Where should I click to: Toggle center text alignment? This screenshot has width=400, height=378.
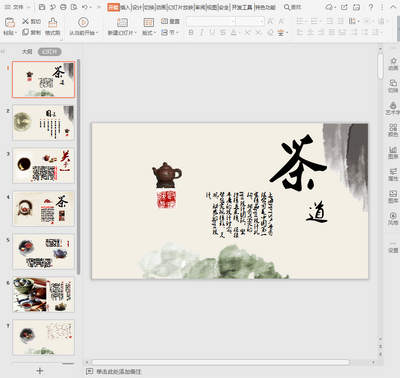pos(310,32)
